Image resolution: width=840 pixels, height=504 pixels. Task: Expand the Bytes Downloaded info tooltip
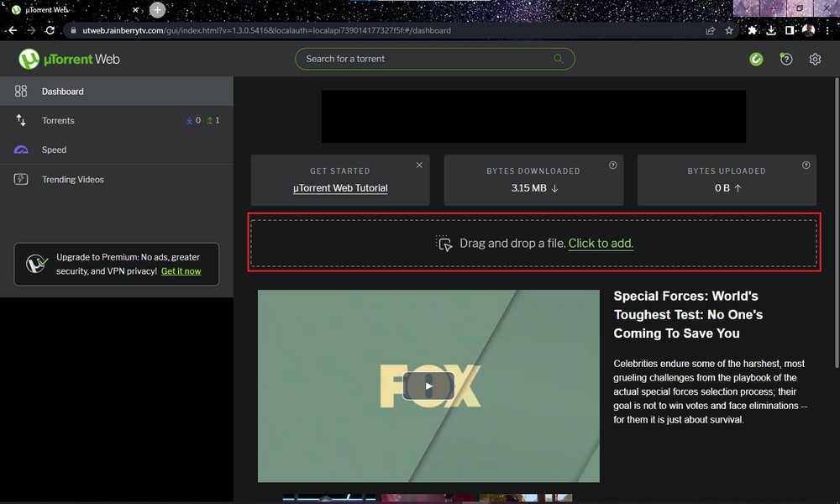pos(613,165)
